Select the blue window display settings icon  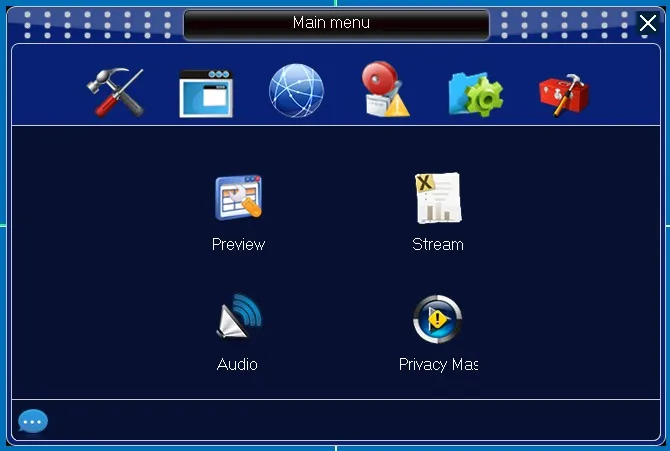click(206, 93)
